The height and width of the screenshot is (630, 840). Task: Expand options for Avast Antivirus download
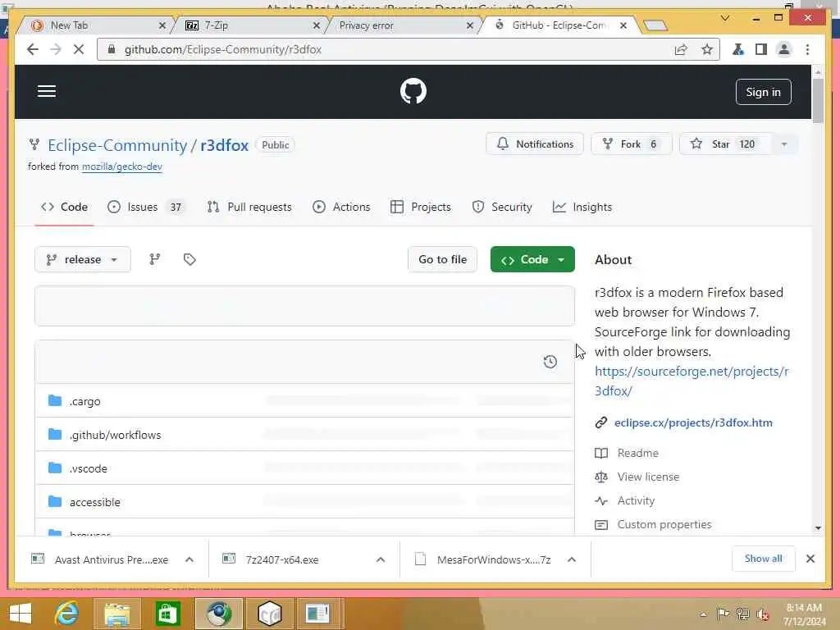point(189,559)
